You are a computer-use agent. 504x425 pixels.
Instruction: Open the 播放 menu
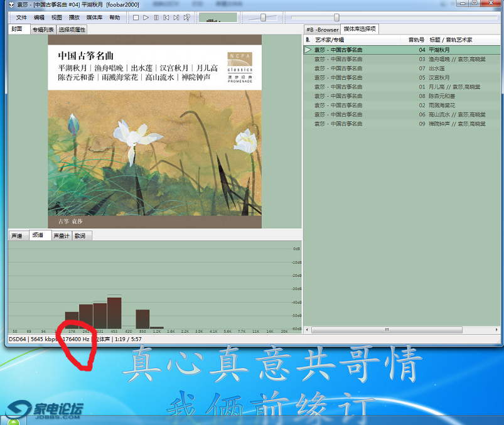(x=74, y=18)
